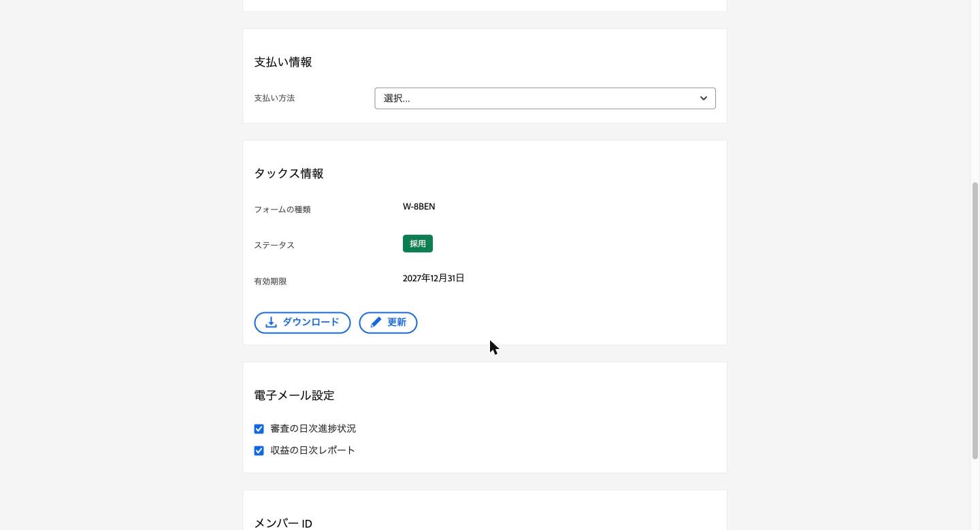Screen dimensions: 980x530
Task: Click the 支払い方法 label
Action: coord(274,98)
